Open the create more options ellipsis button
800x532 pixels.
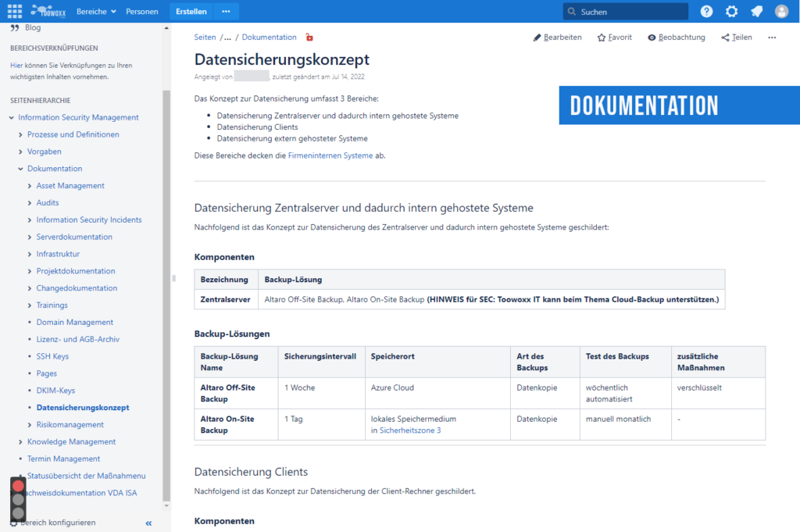tap(226, 12)
